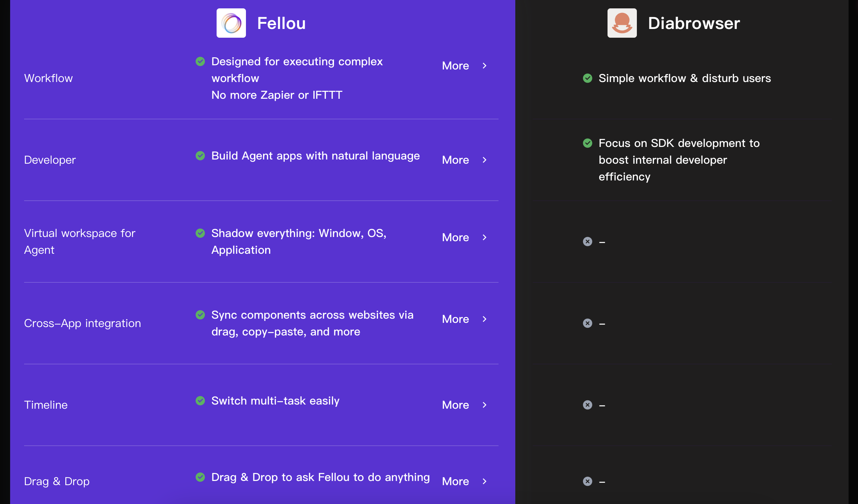This screenshot has height=504, width=858.
Task: Expand the Developer row chevron arrow
Action: 485,160
